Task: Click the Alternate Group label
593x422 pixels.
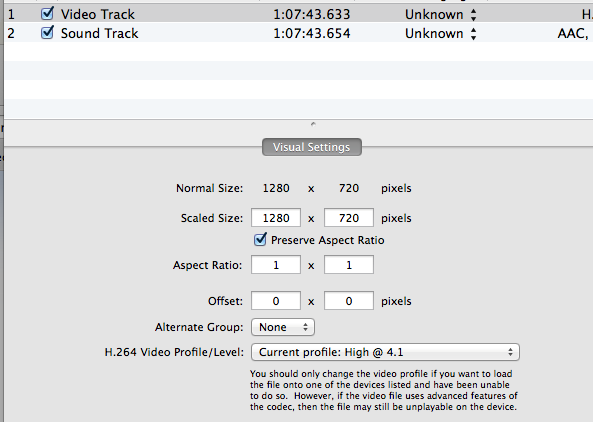Action: click(x=199, y=327)
